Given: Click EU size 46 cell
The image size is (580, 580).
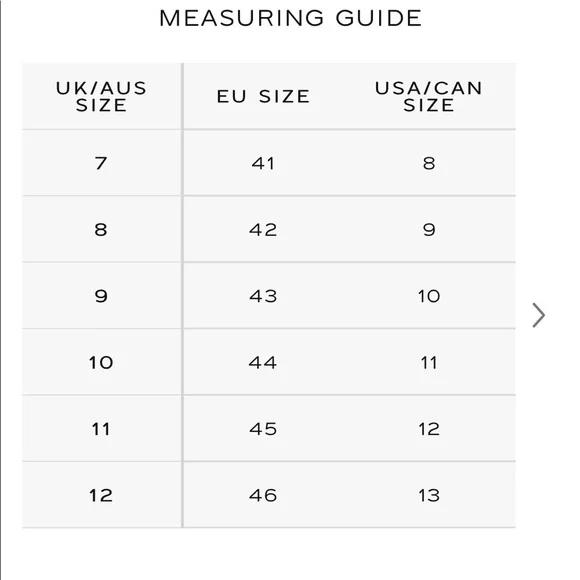Looking at the screenshot, I should pos(263,495).
